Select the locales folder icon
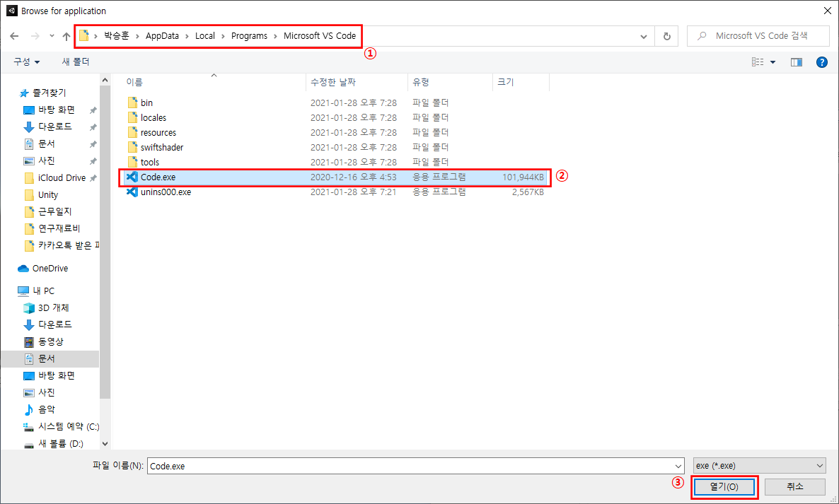The image size is (839, 504). tap(132, 117)
